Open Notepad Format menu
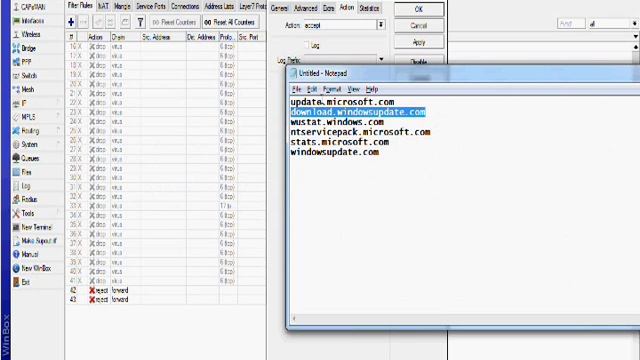640x360 pixels. (x=332, y=89)
